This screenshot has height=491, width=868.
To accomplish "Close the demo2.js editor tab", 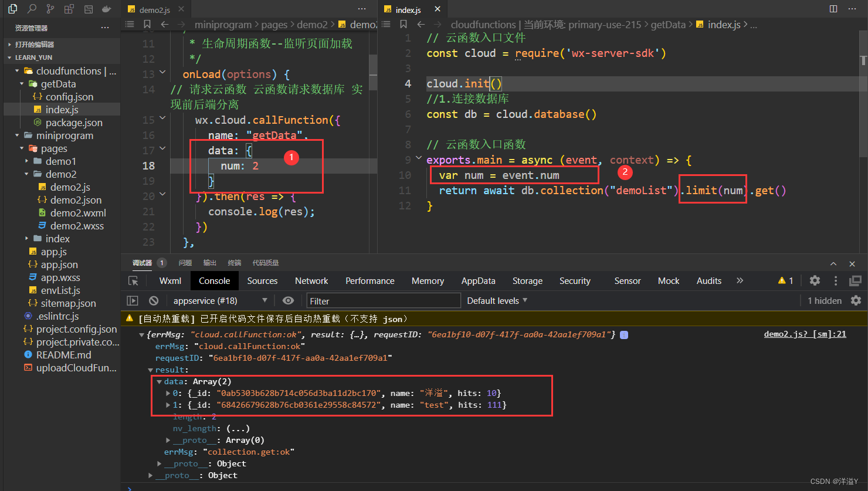I will [x=182, y=10].
